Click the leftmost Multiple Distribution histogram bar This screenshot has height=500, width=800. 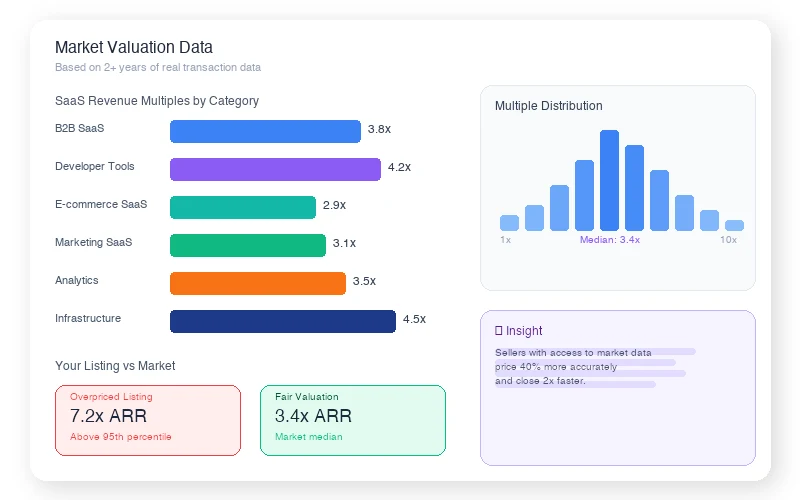(x=509, y=223)
